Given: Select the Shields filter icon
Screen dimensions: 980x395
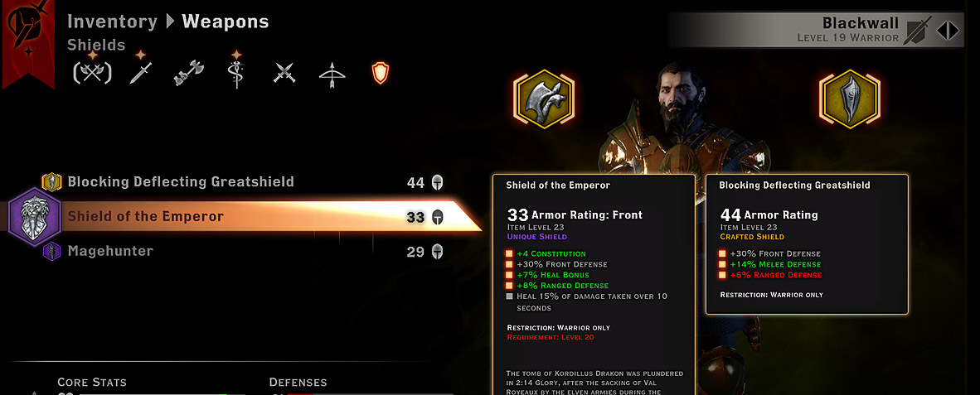Looking at the screenshot, I should tap(380, 73).
